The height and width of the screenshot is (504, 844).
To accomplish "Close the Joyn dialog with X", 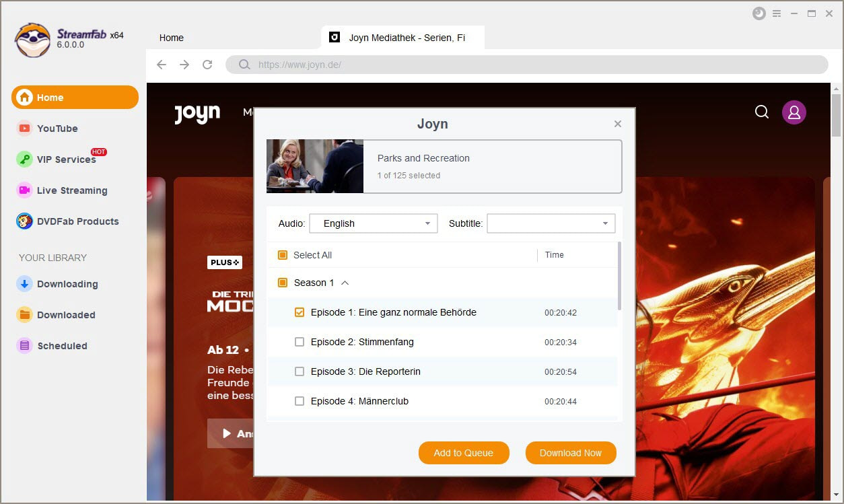I will pyautogui.click(x=618, y=124).
